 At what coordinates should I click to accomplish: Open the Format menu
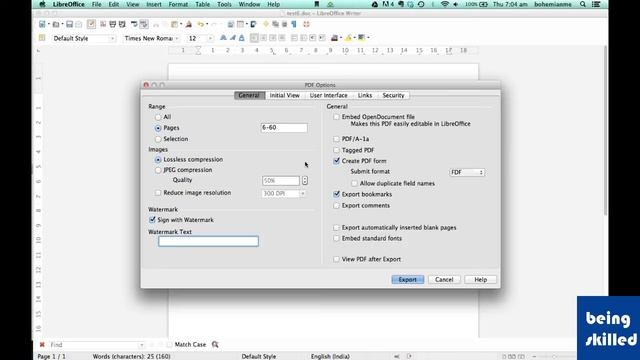click(x=178, y=4)
